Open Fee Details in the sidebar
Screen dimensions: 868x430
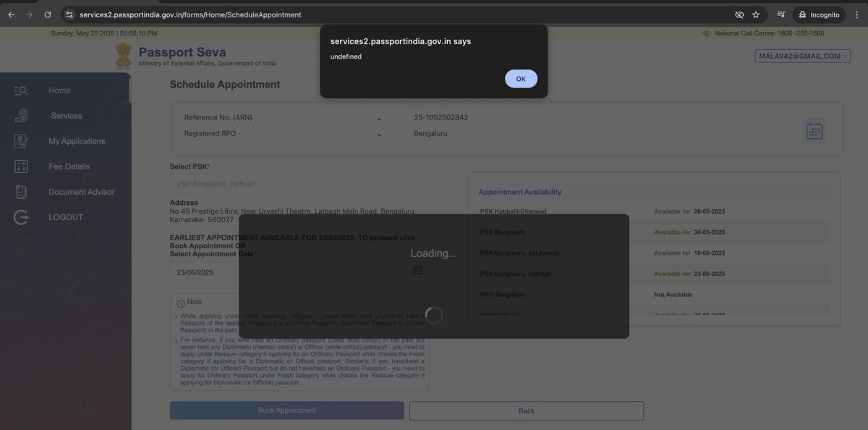pos(69,166)
